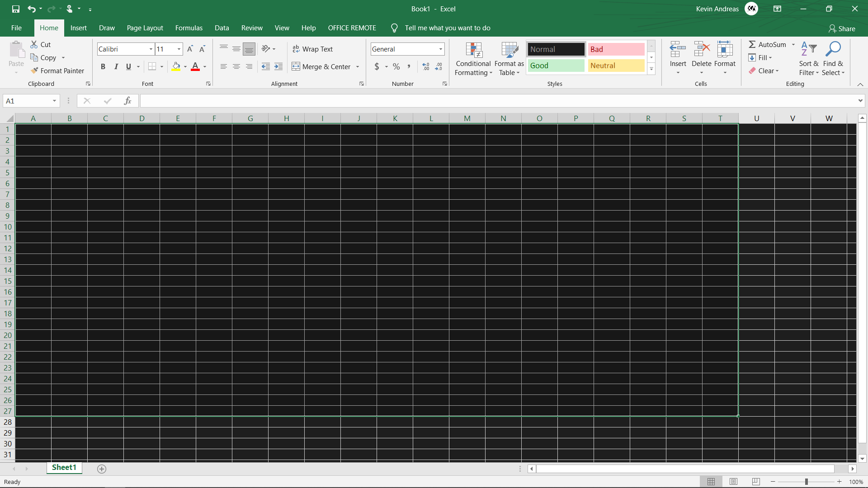Click the Conditional Formatting icon
The height and width of the screenshot is (488, 868).
pos(473,58)
